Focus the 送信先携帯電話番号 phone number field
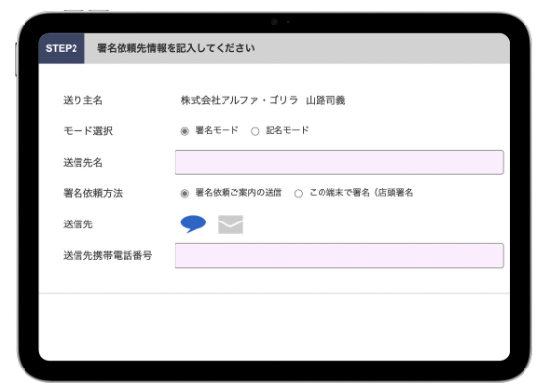Screen dimensions: 549x392 click(339, 255)
